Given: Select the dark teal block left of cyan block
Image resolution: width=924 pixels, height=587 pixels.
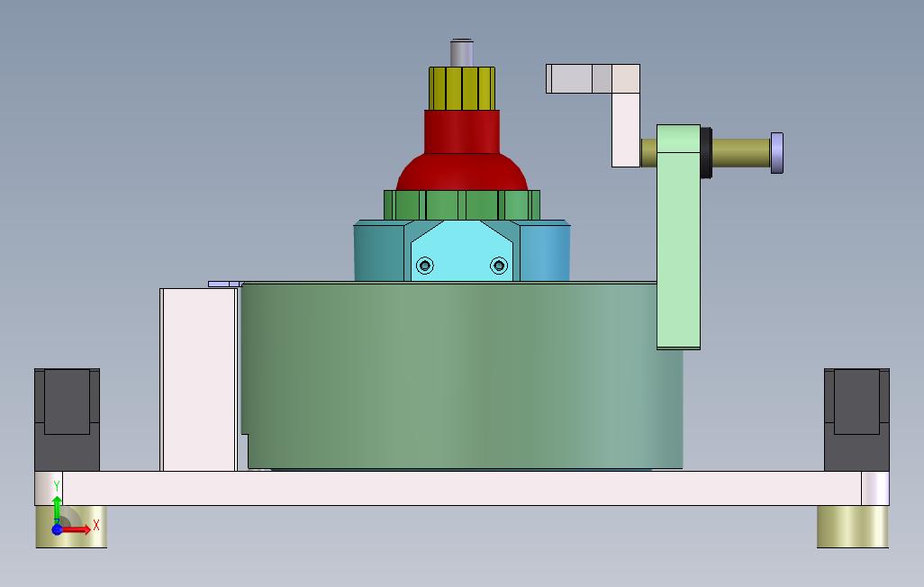Looking at the screenshot, I should pyautogui.click(x=379, y=251).
